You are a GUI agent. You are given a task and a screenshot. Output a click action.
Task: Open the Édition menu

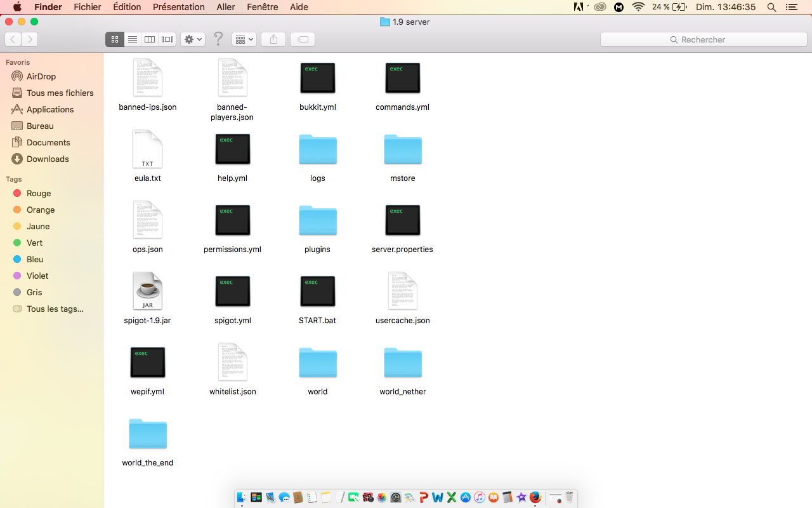pos(127,7)
